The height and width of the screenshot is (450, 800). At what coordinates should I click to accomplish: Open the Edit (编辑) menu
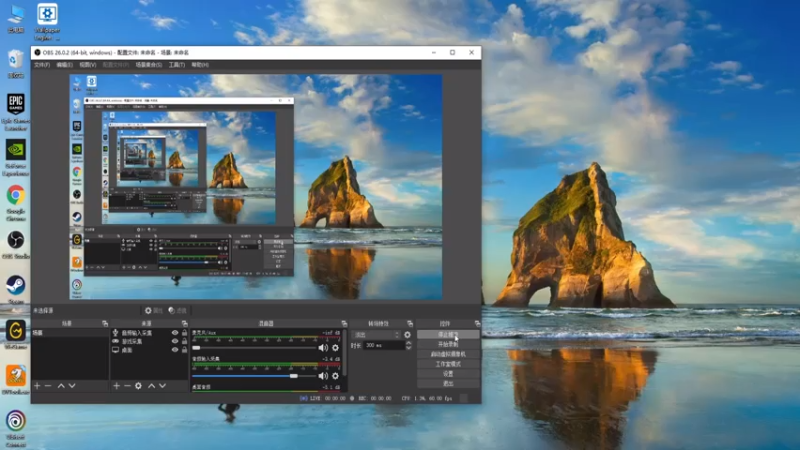tap(64, 65)
